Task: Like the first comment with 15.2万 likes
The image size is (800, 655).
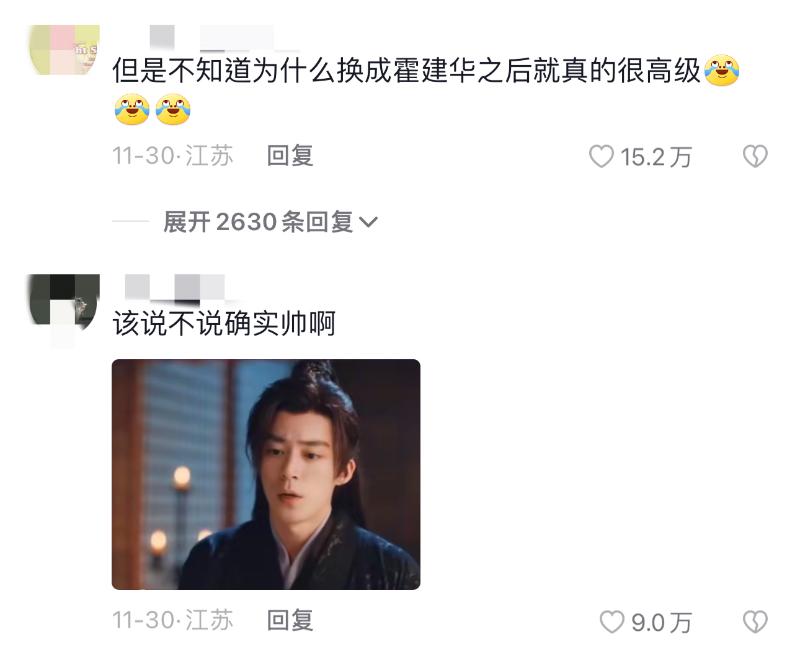Action: coord(602,156)
